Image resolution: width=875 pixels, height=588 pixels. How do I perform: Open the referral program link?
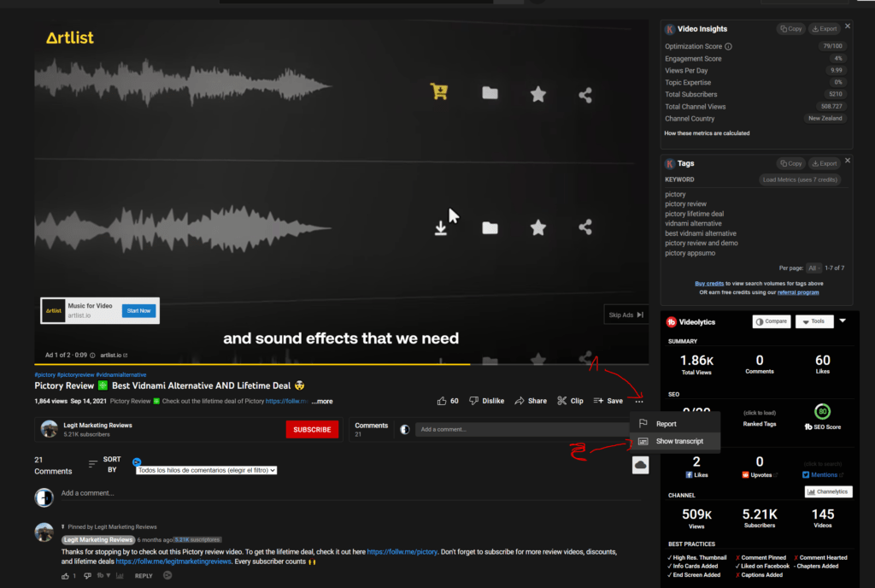(798, 292)
